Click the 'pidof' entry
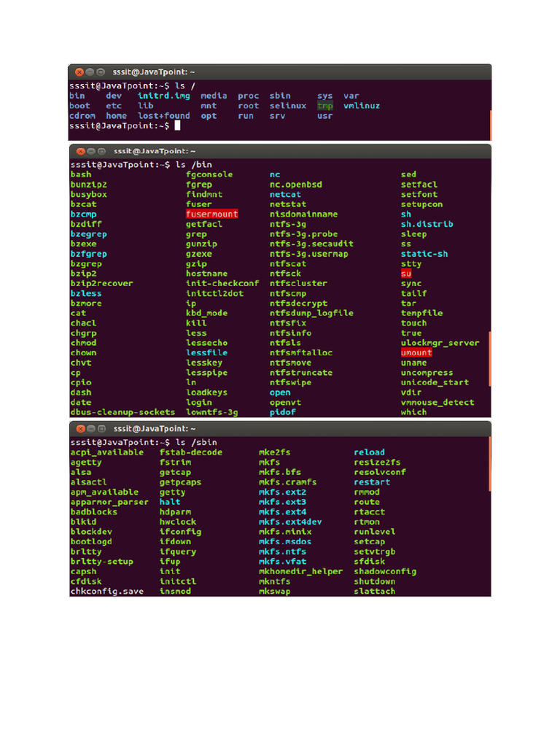This screenshot has width=560, height=747. 283,412
